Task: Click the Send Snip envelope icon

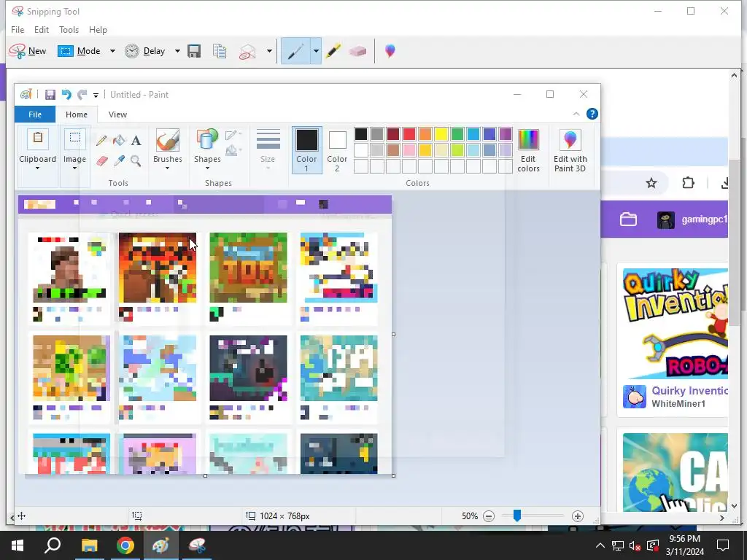Action: coord(247,52)
